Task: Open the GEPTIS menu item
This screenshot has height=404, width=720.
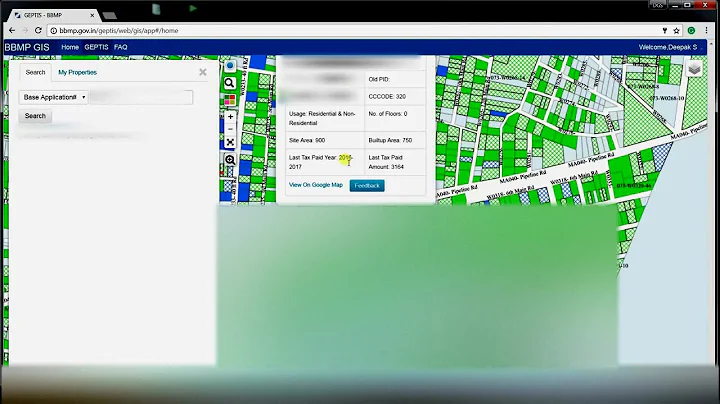Action: [96, 47]
